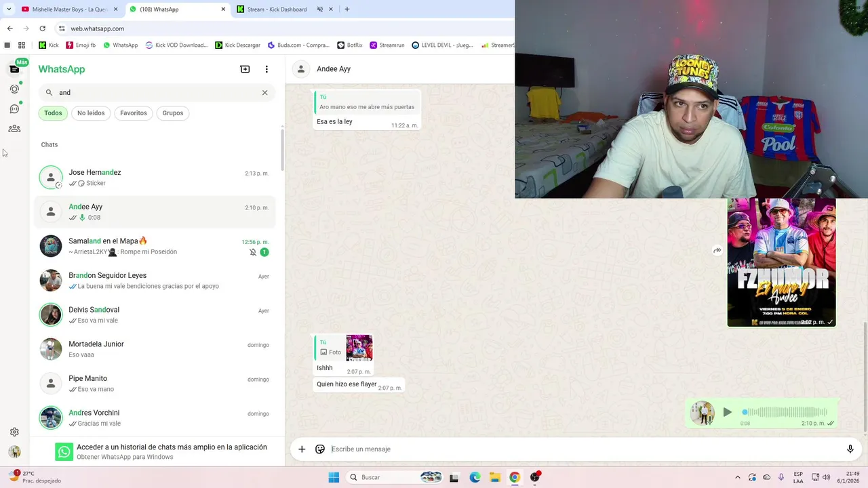Click Samaland en el Mapa group avatar
This screenshot has width=868, height=488.
(51, 246)
